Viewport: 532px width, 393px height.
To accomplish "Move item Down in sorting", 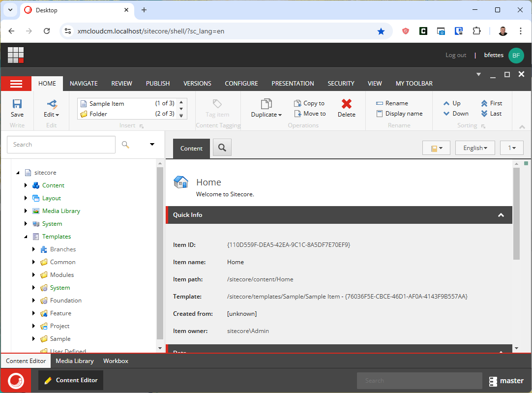I will pyautogui.click(x=456, y=114).
